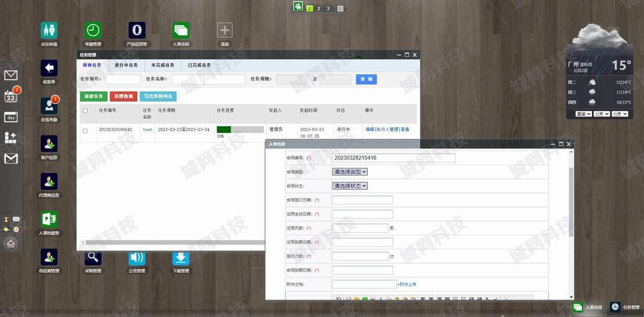Switch to the 已完成任务 tab
Screen dimensions: 644x317
point(200,65)
